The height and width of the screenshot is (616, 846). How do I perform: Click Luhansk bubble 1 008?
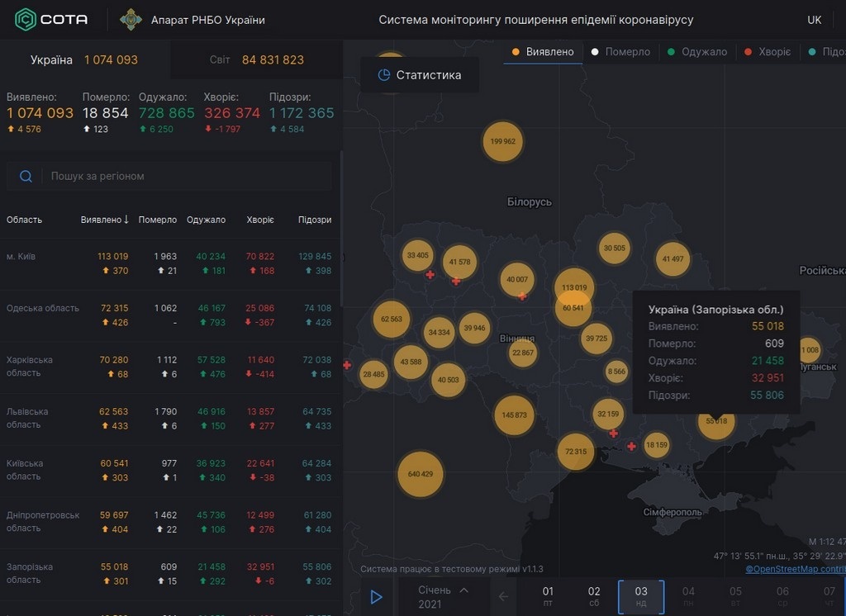tap(810, 350)
